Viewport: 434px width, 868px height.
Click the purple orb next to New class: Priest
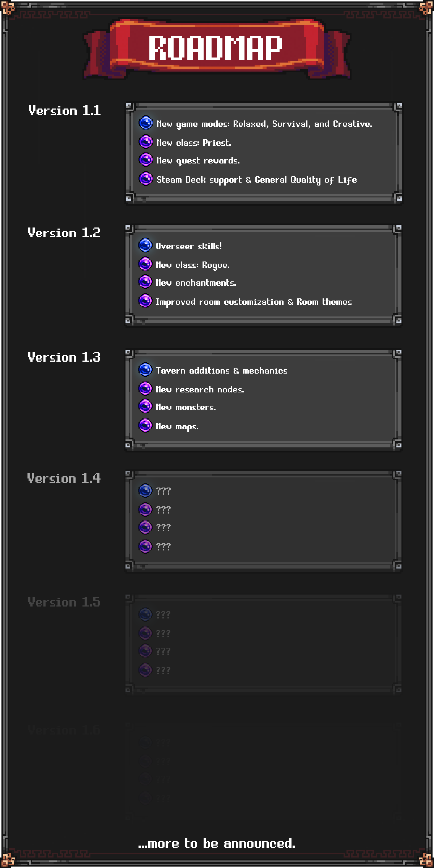click(x=146, y=142)
